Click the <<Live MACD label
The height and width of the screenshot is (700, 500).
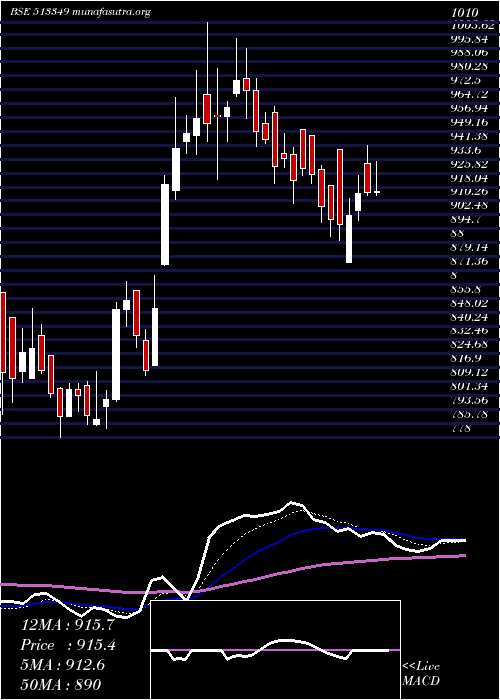[421, 674]
